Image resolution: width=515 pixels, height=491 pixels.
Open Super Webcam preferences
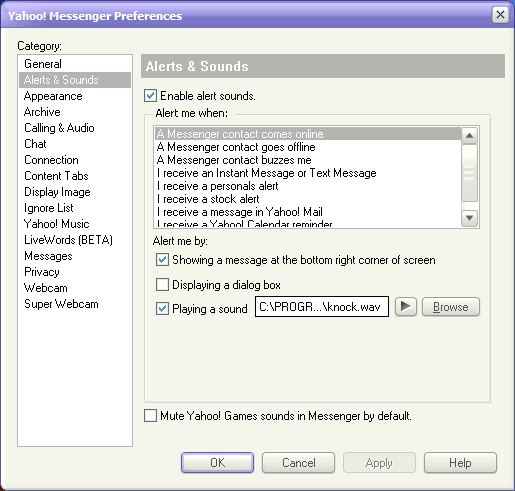click(75, 304)
